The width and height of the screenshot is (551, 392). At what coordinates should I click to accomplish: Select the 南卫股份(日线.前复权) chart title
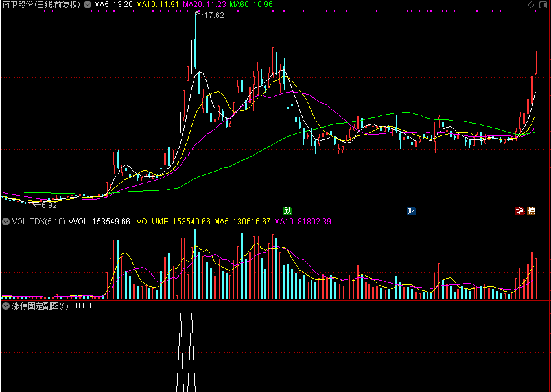(x=41, y=5)
